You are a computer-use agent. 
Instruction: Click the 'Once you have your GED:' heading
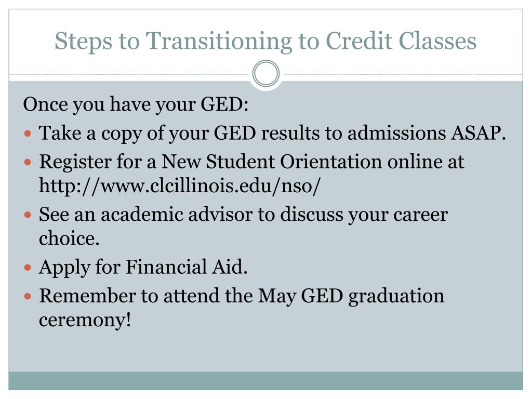click(136, 104)
